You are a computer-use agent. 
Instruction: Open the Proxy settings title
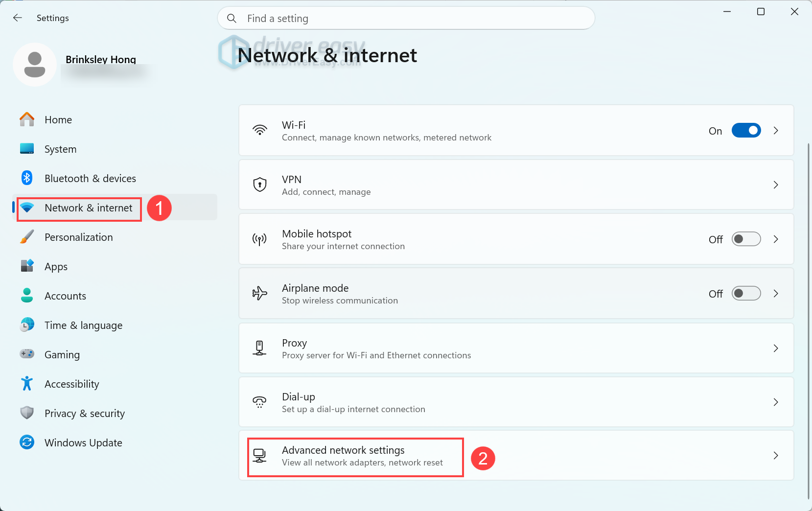(295, 343)
